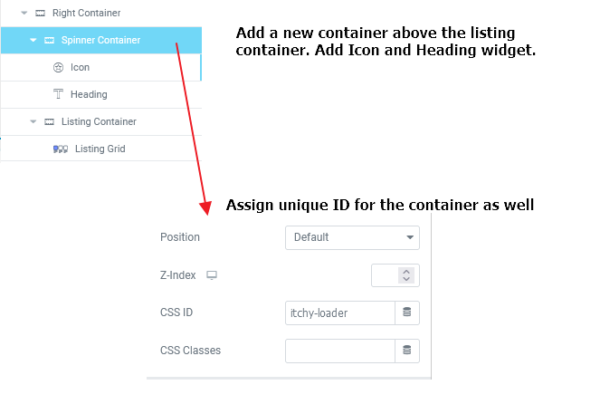This screenshot has width=600, height=404.
Task: Increase the Z-Index stepper value
Action: [x=406, y=271]
